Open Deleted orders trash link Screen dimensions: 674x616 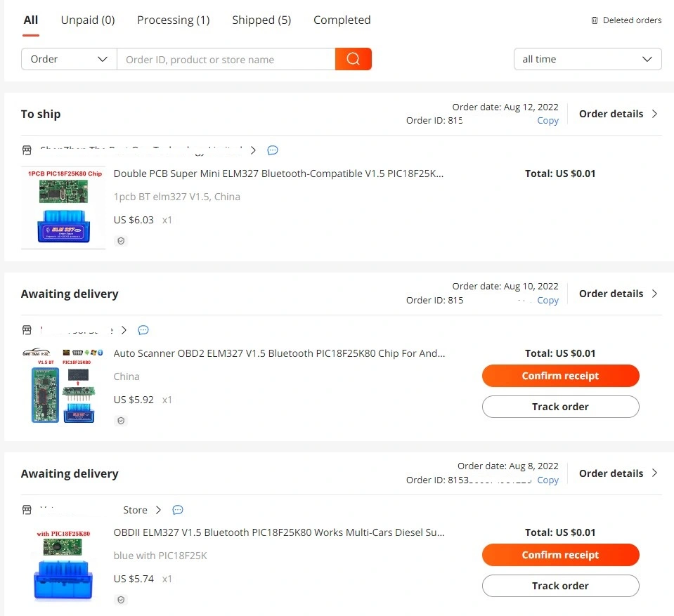click(626, 20)
